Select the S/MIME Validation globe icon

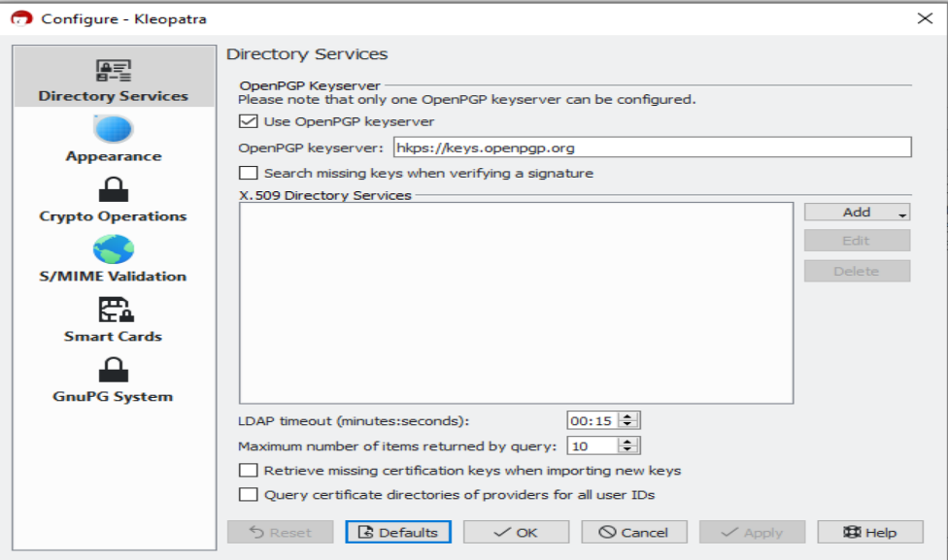click(x=114, y=249)
